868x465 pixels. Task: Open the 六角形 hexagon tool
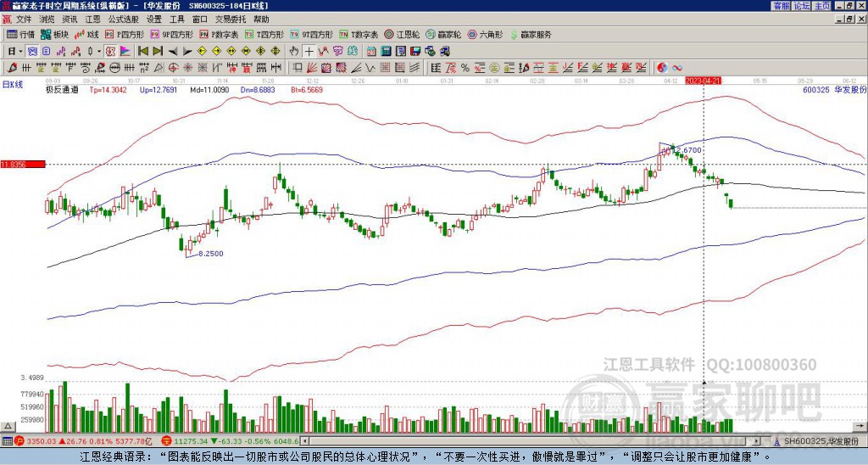[486, 35]
